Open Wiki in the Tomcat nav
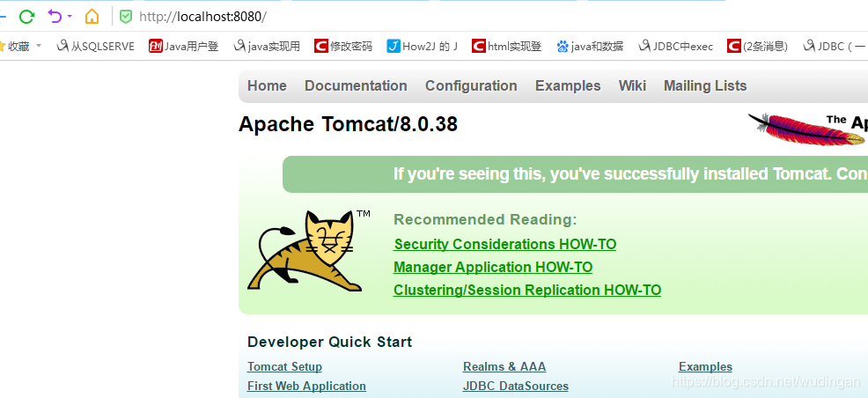Image resolution: width=868 pixels, height=398 pixels. (632, 85)
